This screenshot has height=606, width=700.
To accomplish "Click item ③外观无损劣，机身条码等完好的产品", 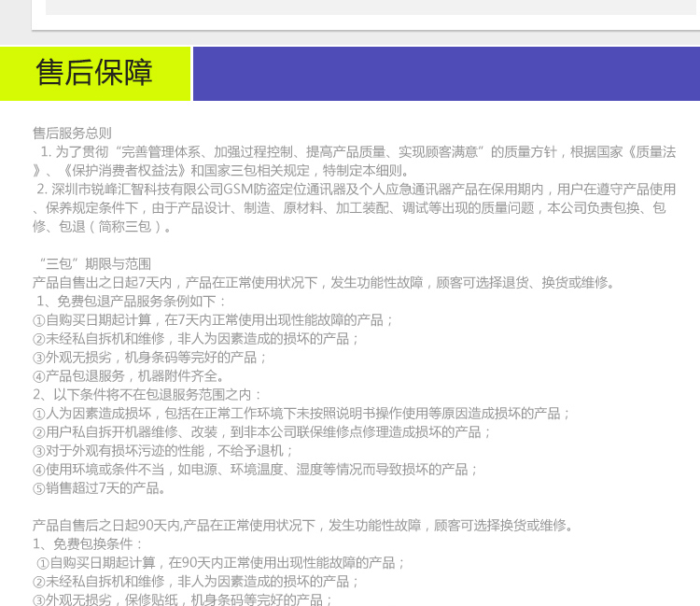I will [150, 357].
